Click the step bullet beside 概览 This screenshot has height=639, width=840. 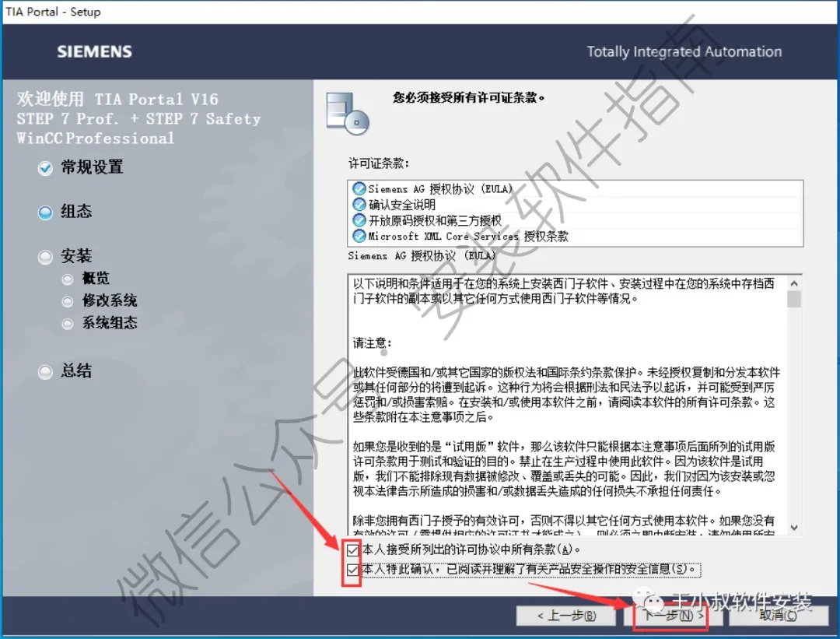point(68,279)
